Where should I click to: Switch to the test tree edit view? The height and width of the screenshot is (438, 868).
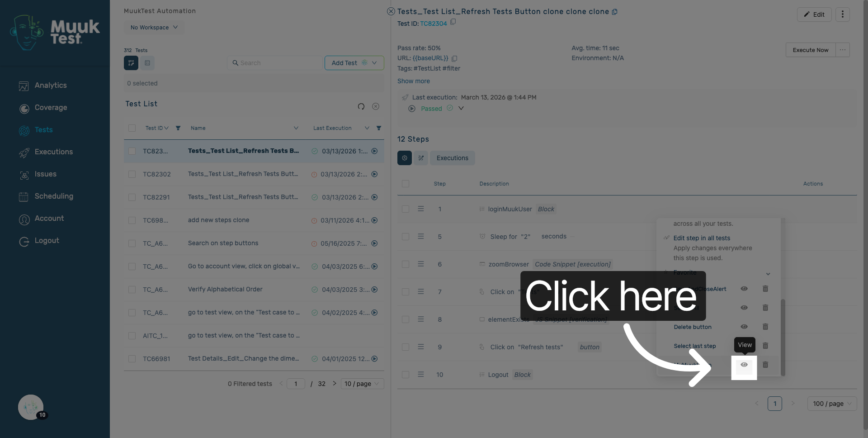pos(131,63)
